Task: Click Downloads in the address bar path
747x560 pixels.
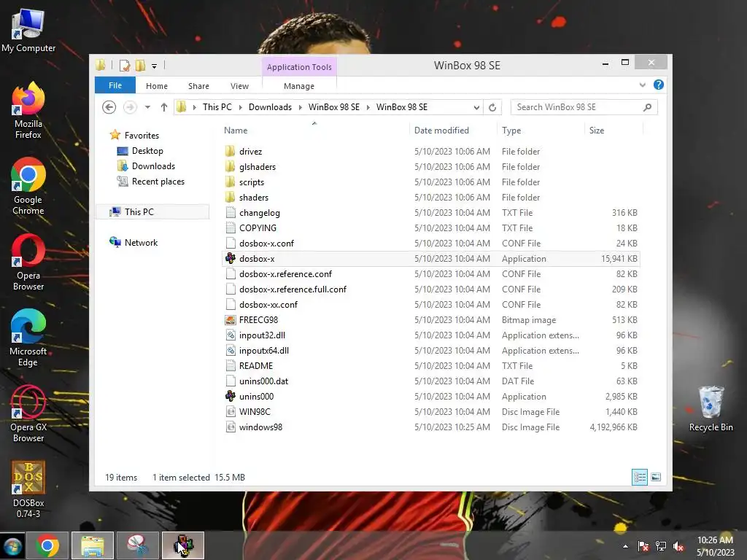Action: point(270,107)
